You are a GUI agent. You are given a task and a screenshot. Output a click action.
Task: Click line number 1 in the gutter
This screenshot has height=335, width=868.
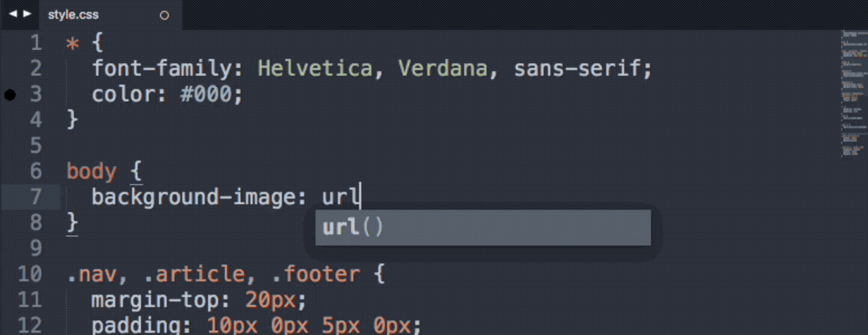pyautogui.click(x=35, y=43)
